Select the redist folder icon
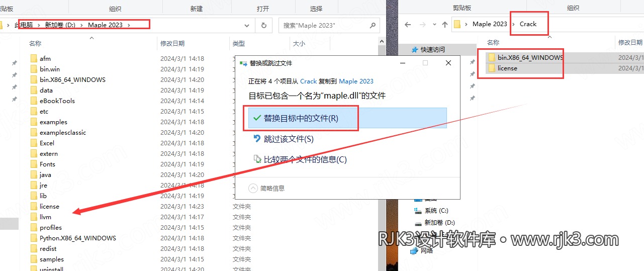 [x=34, y=248]
